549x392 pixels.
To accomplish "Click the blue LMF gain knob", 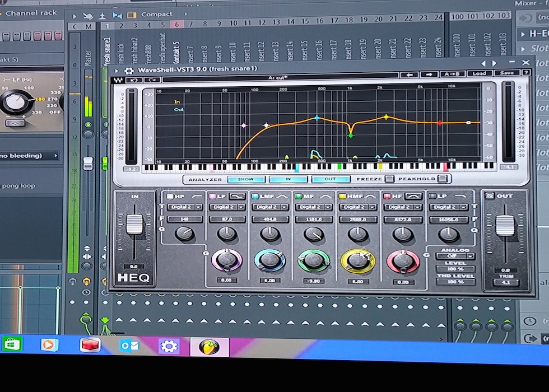I will (269, 261).
